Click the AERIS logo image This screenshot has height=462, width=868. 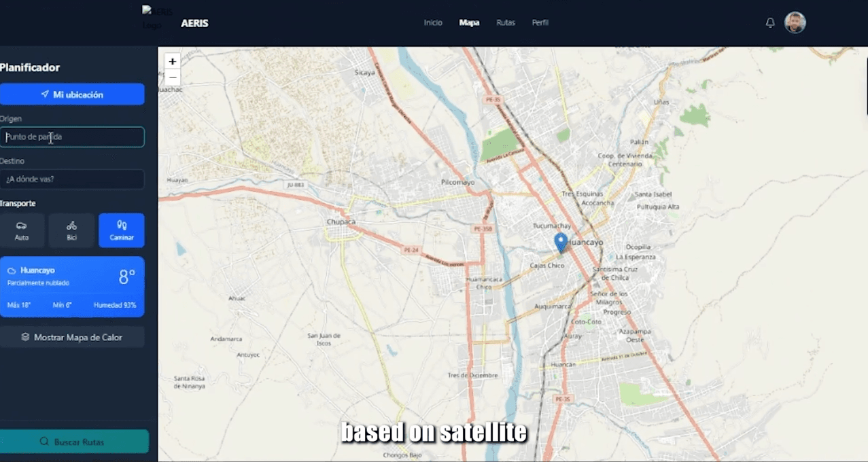(x=156, y=18)
